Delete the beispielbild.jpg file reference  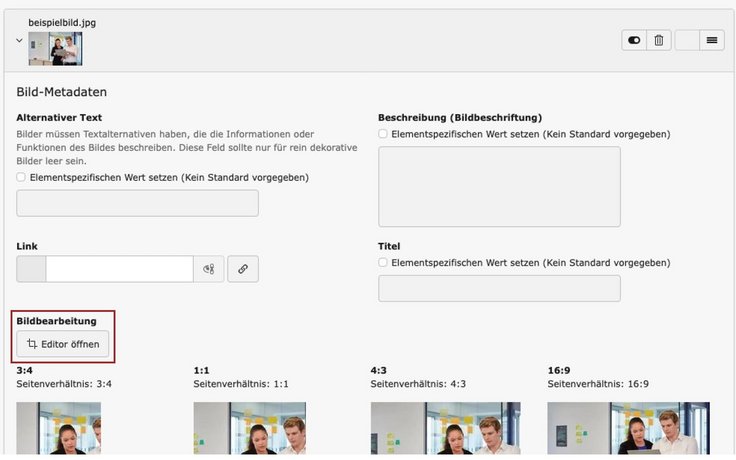[659, 40]
